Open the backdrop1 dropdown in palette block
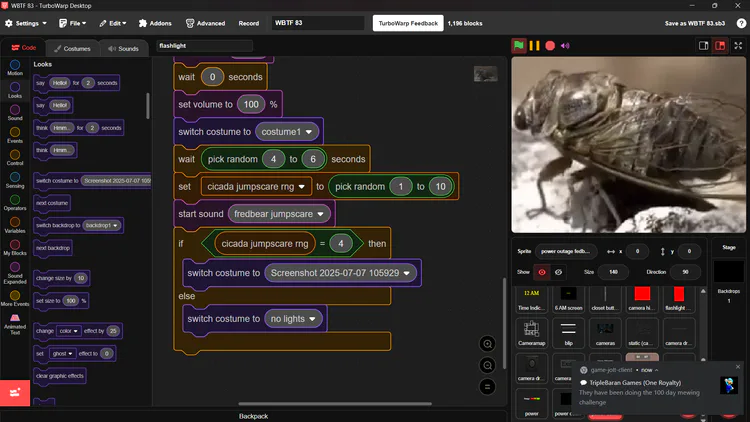Image resolution: width=750 pixels, height=422 pixels. [102, 225]
